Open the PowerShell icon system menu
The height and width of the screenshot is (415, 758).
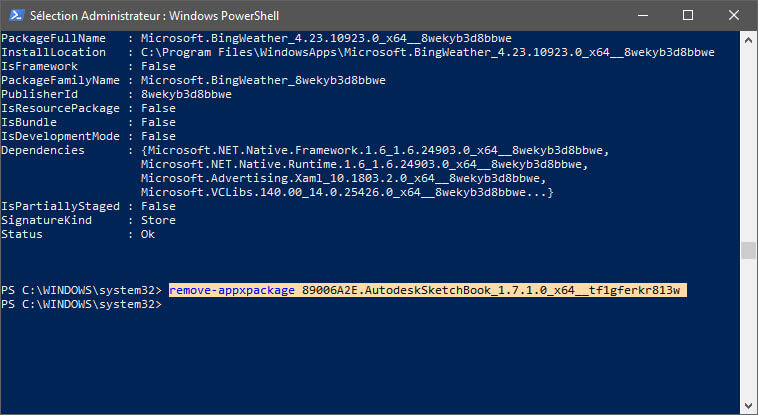16,15
